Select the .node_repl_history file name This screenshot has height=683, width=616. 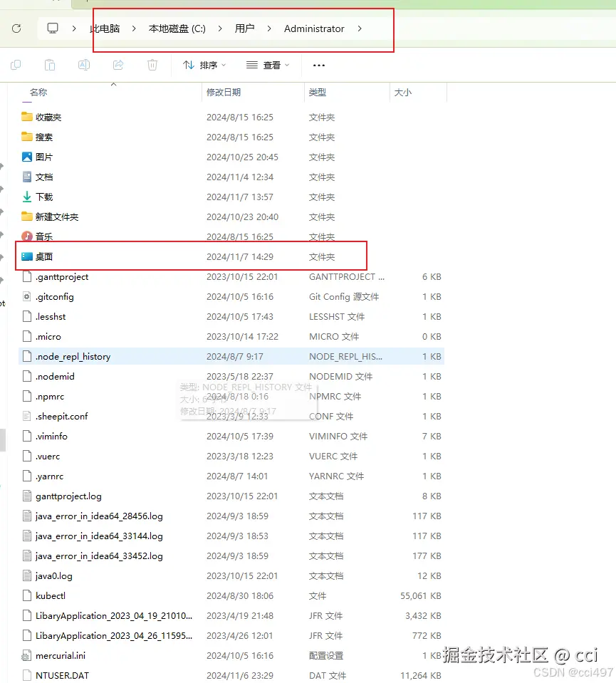pyautogui.click(x=73, y=357)
